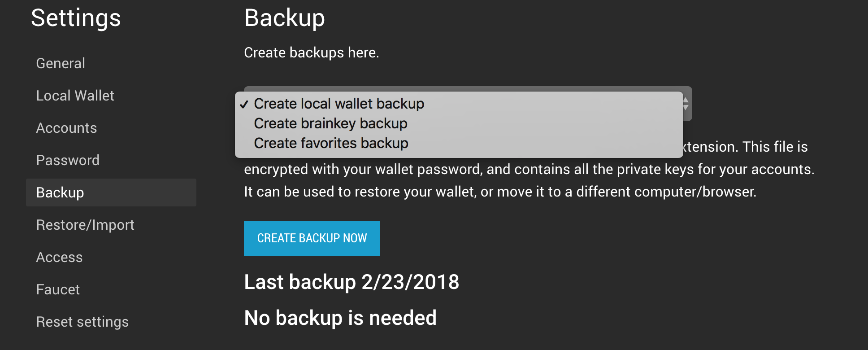868x350 pixels.
Task: Click Reset settings in sidebar
Action: 82,322
